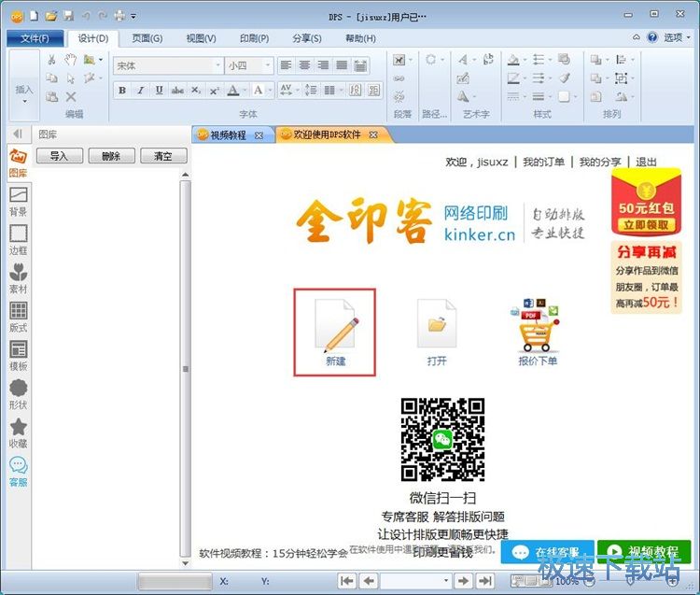
Task: Toggle underline text formatting
Action: tap(159, 91)
